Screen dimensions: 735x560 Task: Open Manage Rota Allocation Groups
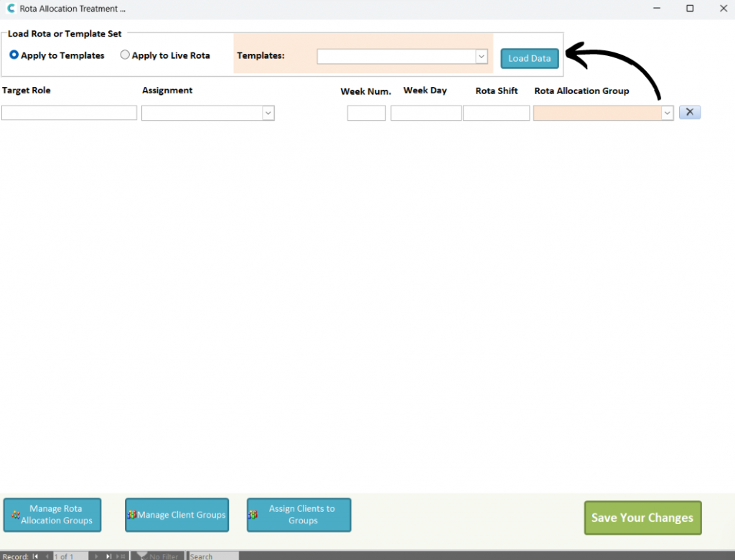tap(52, 515)
